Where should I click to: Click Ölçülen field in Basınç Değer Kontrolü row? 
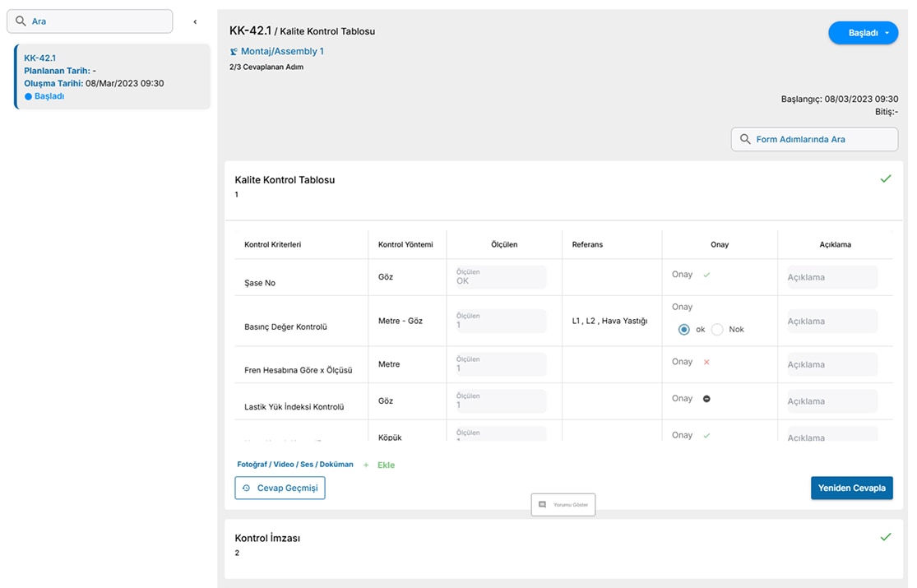(x=501, y=321)
